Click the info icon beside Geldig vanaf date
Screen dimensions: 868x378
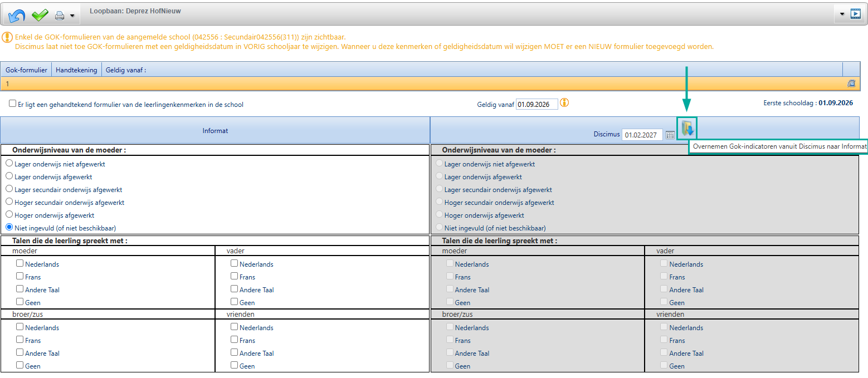click(x=564, y=103)
